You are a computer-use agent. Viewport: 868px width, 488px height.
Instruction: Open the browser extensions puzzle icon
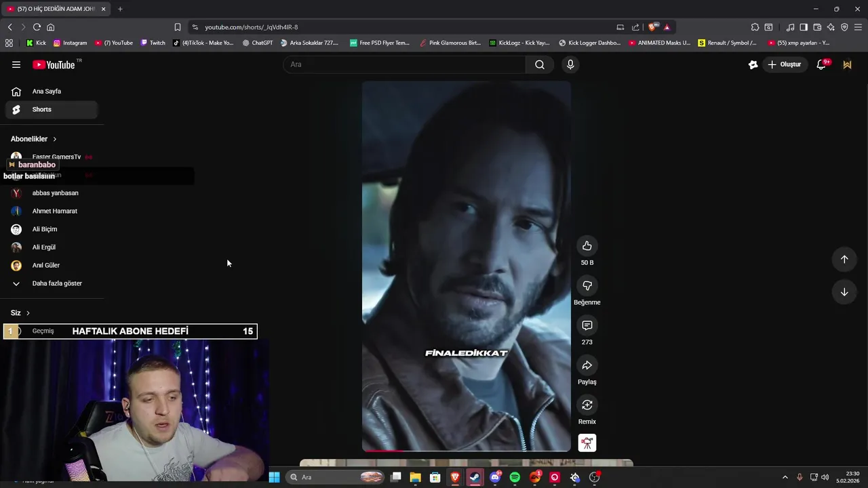tap(755, 27)
